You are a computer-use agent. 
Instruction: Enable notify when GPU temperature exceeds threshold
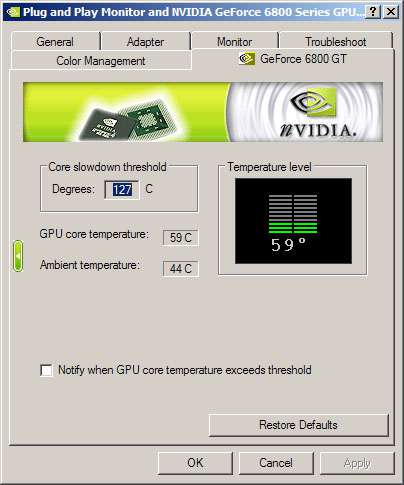pos(46,370)
